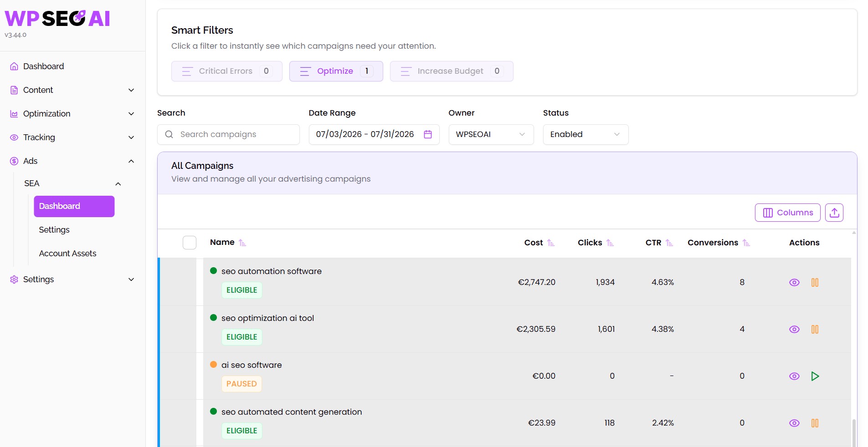Apply the Optimize smart filter
The width and height of the screenshot is (868, 447).
click(336, 71)
